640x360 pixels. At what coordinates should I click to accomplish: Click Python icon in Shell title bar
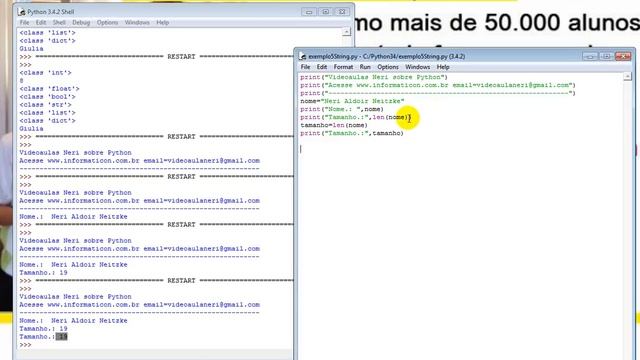(22, 12)
